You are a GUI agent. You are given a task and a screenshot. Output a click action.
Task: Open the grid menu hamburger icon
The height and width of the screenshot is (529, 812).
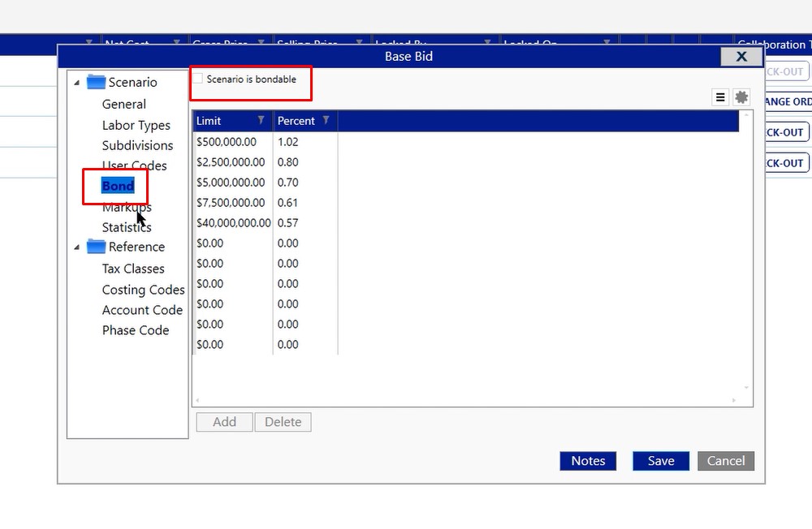pyautogui.click(x=720, y=97)
